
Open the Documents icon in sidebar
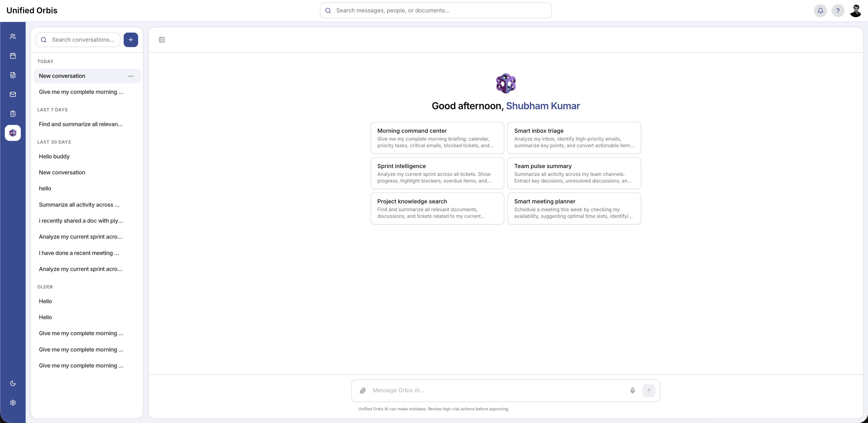(x=13, y=75)
